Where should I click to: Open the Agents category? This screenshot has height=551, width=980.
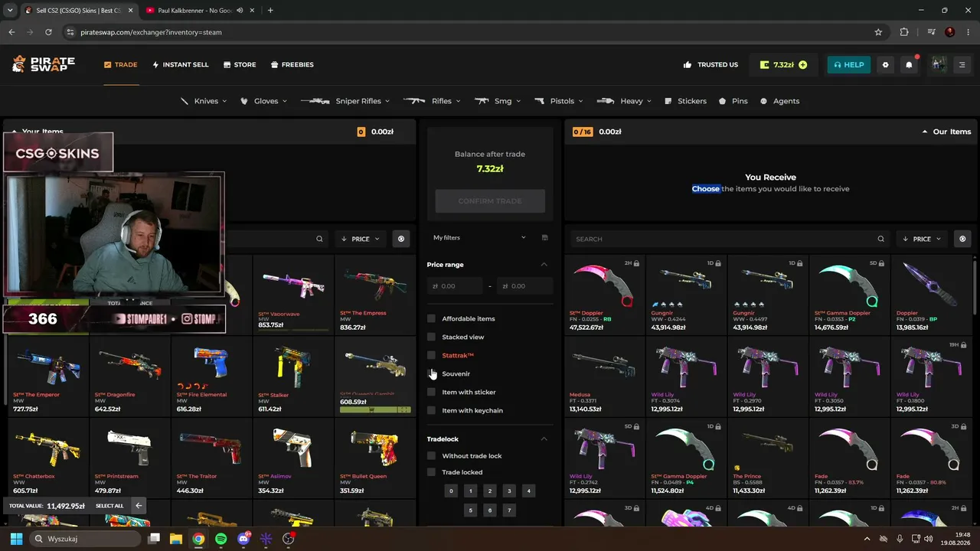click(x=779, y=101)
